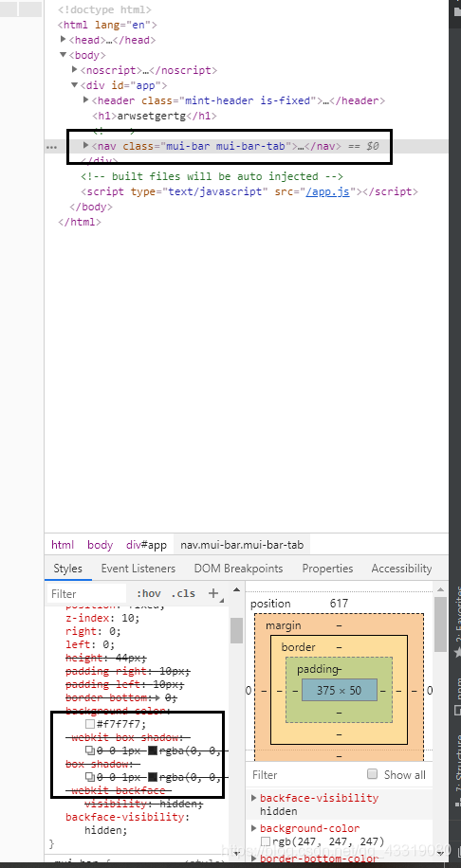Click html in the breadcrumb bar
This screenshot has width=461, height=868.
(63, 545)
